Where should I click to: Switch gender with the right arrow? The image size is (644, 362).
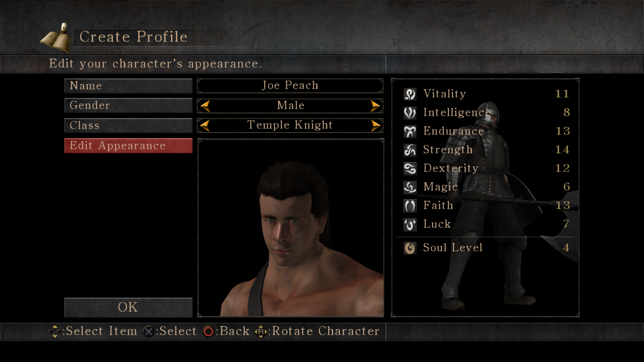[x=375, y=106]
